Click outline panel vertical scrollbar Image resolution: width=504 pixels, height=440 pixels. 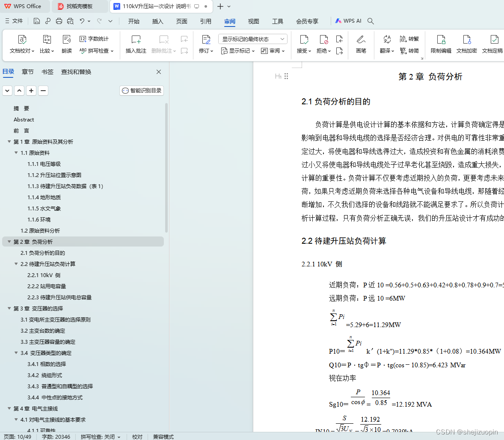[x=166, y=168]
